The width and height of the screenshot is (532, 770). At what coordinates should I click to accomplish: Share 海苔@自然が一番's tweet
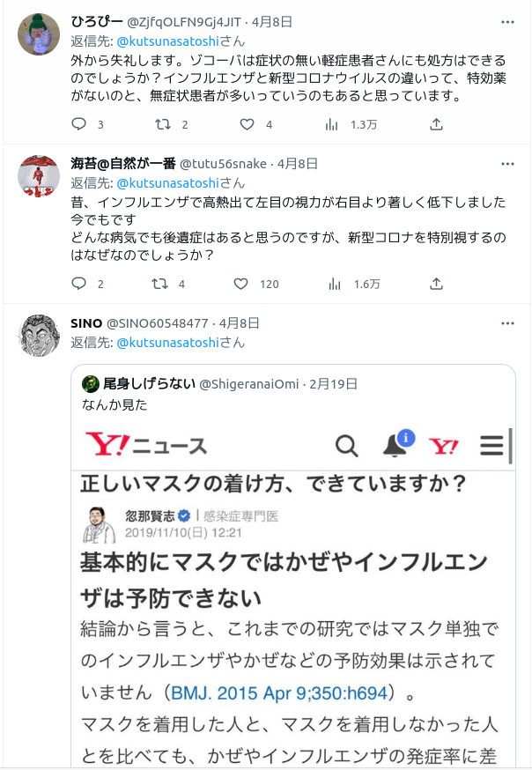(x=436, y=284)
